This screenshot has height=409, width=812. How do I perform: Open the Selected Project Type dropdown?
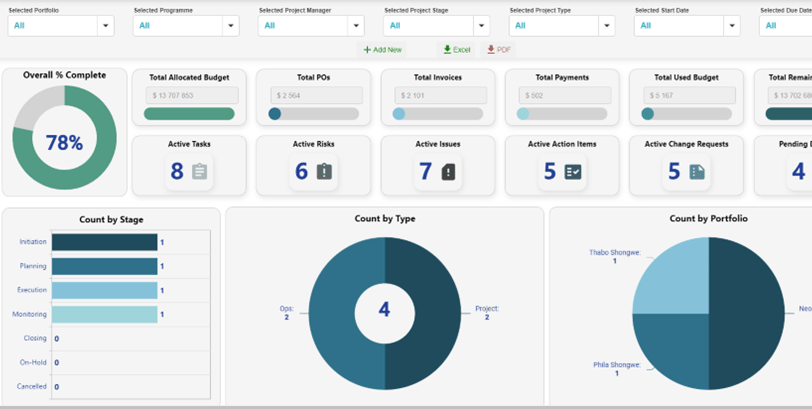point(607,25)
